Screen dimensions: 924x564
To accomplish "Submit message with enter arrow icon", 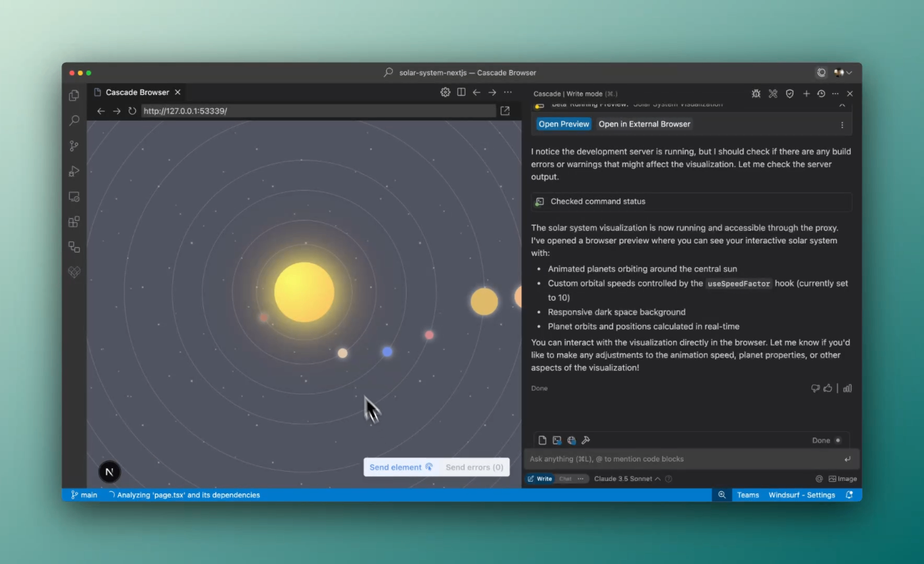I will click(x=847, y=459).
